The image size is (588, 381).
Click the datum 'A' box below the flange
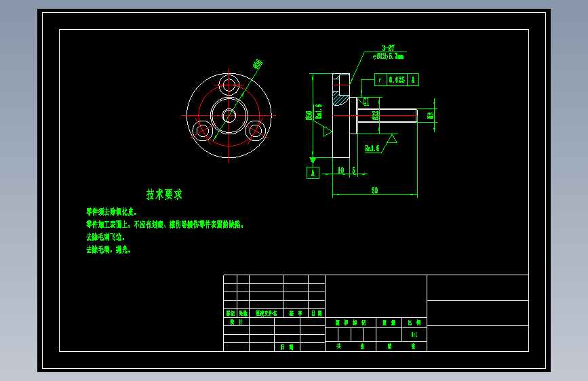(x=313, y=173)
